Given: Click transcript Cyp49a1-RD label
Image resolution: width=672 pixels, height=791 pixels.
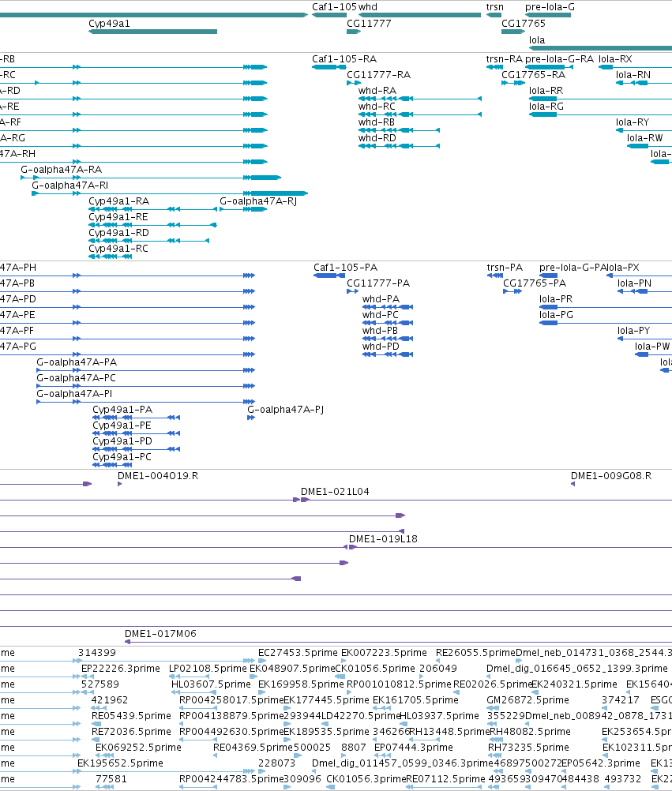Looking at the screenshot, I should pyautogui.click(x=119, y=233).
